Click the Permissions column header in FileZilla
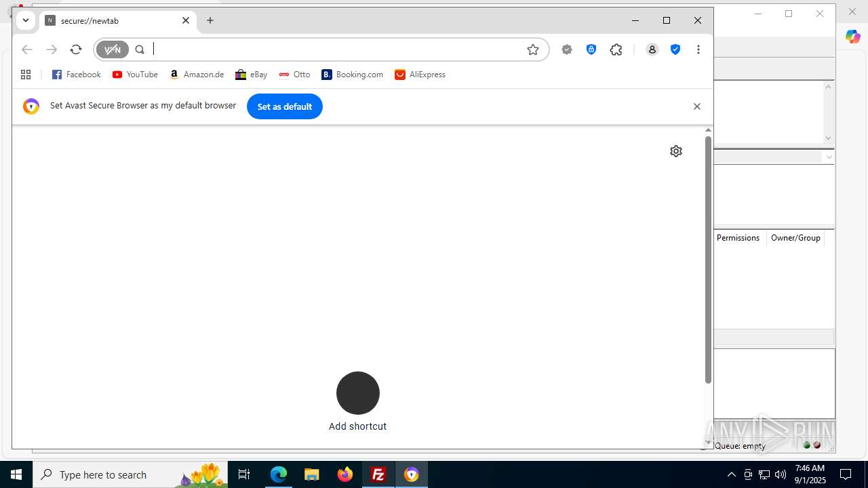Viewport: 868px width, 488px height. [x=738, y=238]
